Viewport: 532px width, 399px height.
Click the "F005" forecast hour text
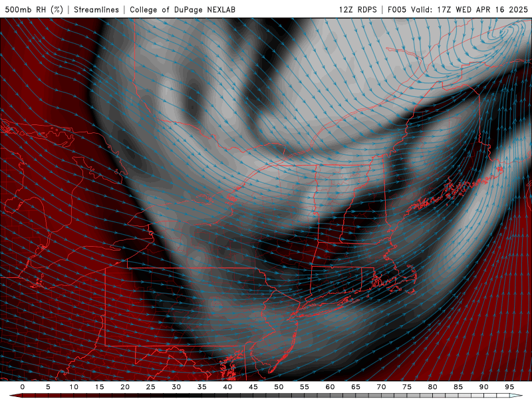tap(396, 9)
